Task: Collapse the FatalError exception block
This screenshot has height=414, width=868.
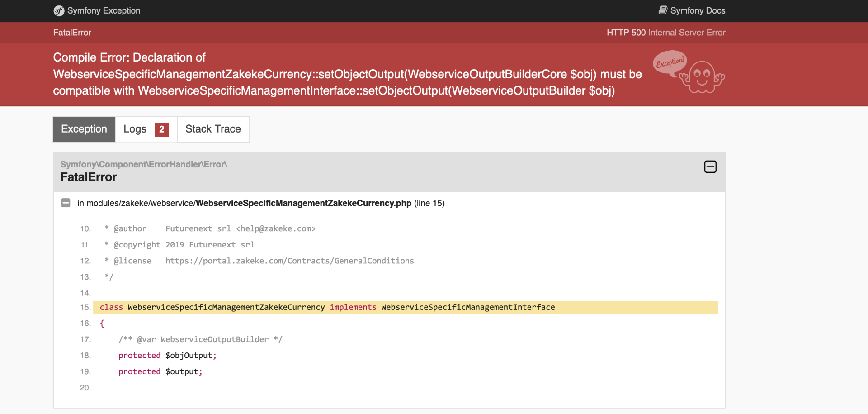Action: (x=710, y=167)
